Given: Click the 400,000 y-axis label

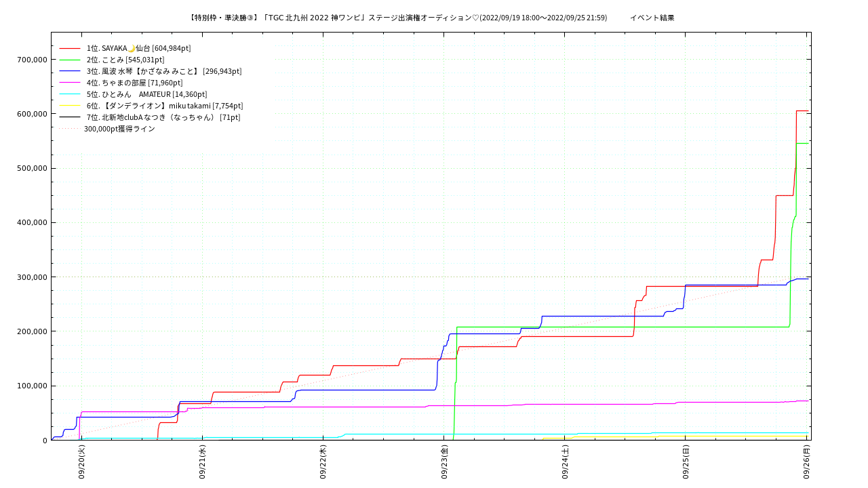Looking at the screenshot, I should coord(32,222).
